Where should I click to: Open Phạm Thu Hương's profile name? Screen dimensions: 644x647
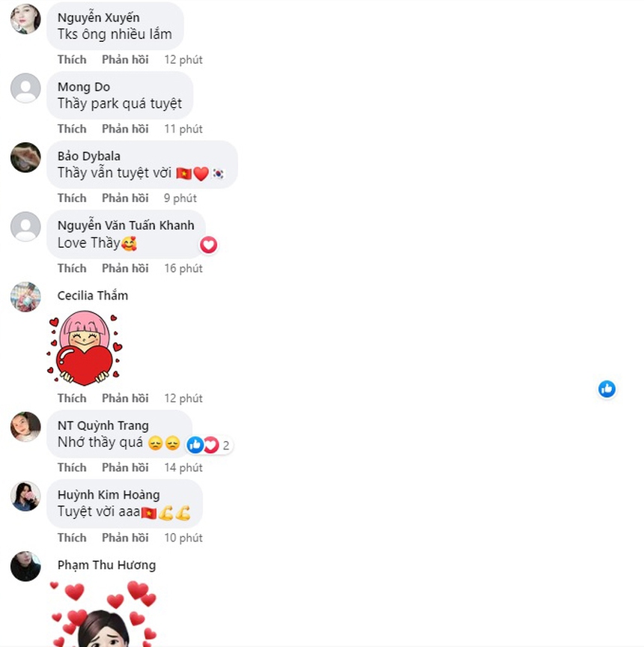point(106,565)
